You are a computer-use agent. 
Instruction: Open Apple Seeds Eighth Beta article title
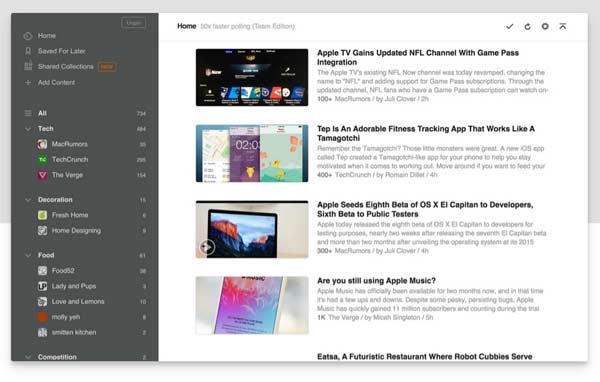coord(425,209)
